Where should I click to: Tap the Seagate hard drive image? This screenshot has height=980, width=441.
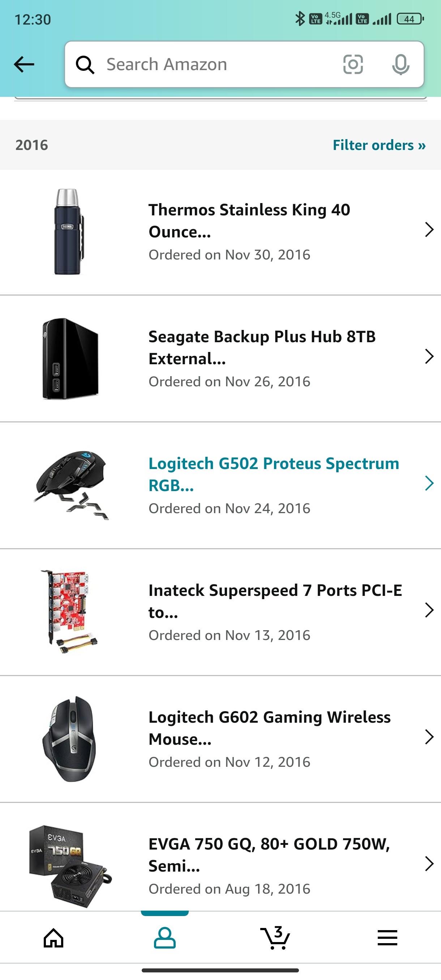[x=70, y=358]
